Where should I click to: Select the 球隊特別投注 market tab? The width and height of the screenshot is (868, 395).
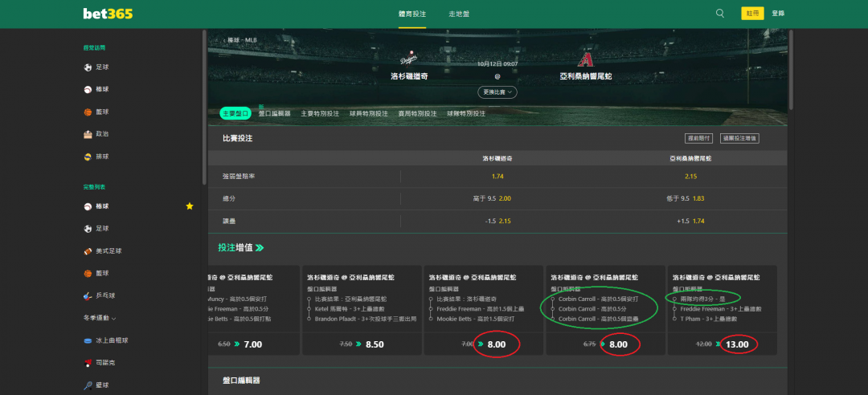(466, 113)
